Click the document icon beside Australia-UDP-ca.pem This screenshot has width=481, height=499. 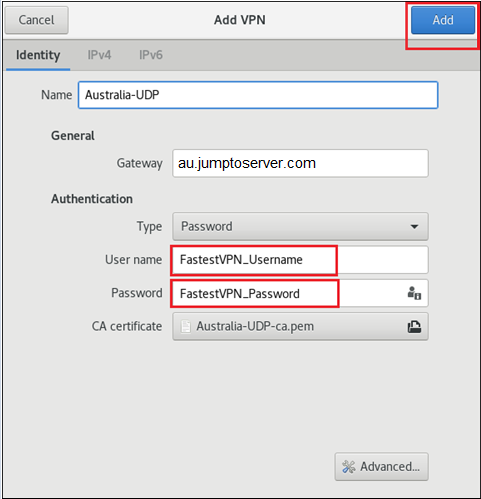[x=185, y=326]
